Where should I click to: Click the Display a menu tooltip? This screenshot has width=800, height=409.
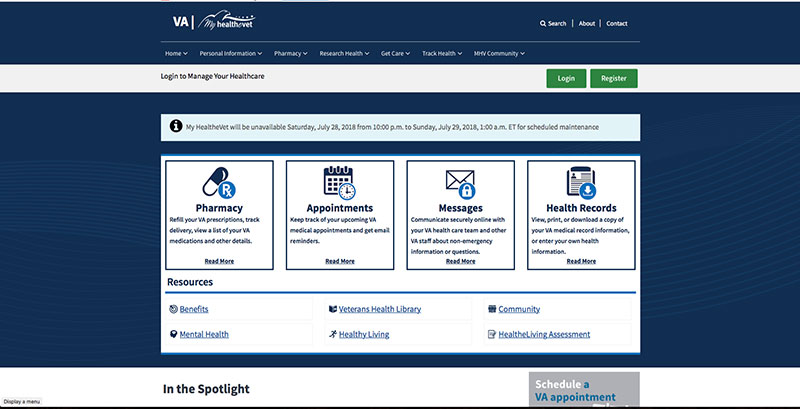point(21,402)
